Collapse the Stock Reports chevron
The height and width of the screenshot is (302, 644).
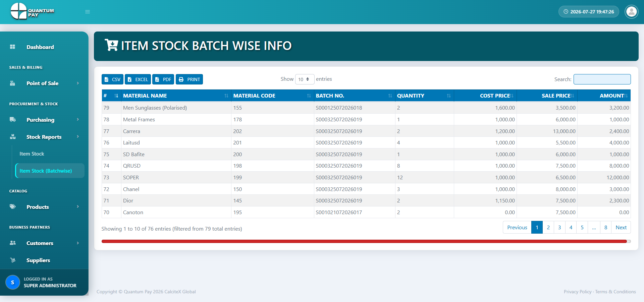(x=78, y=137)
